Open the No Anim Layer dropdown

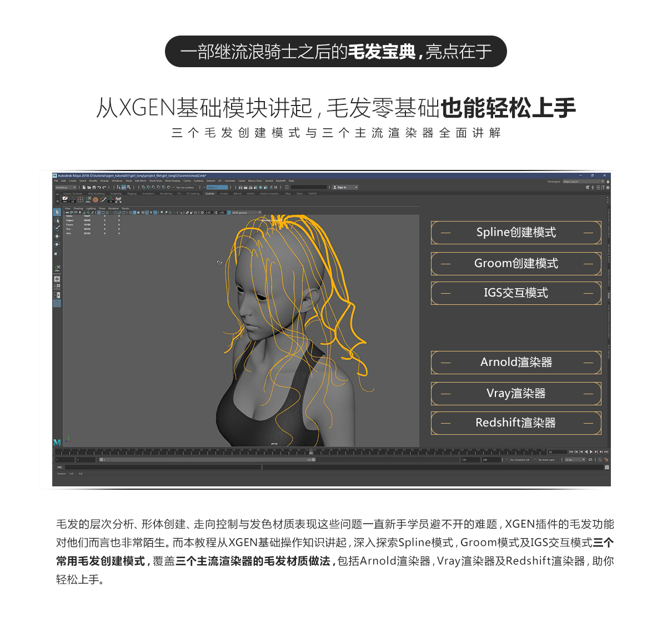[546, 460]
